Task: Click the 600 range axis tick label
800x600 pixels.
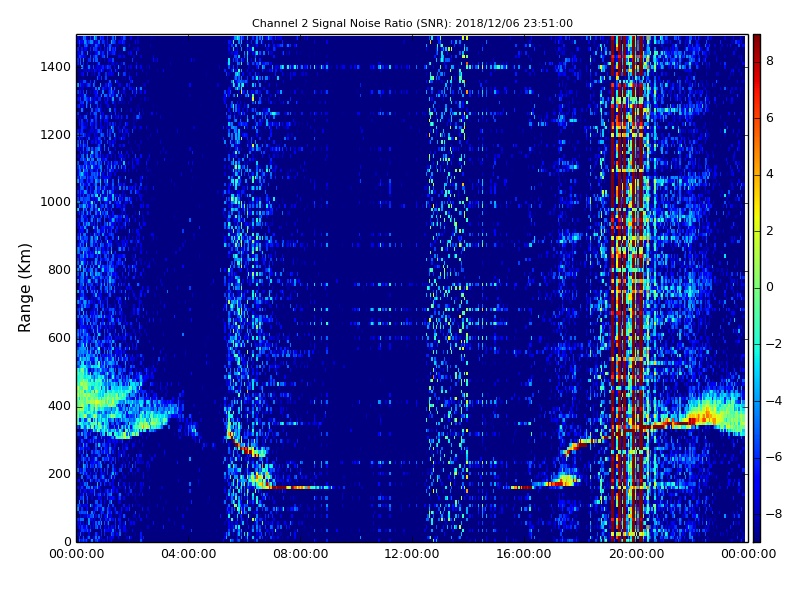Action: [58, 338]
